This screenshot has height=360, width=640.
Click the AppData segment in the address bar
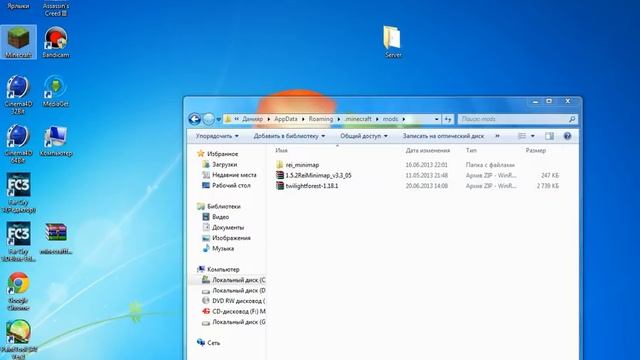click(286, 119)
